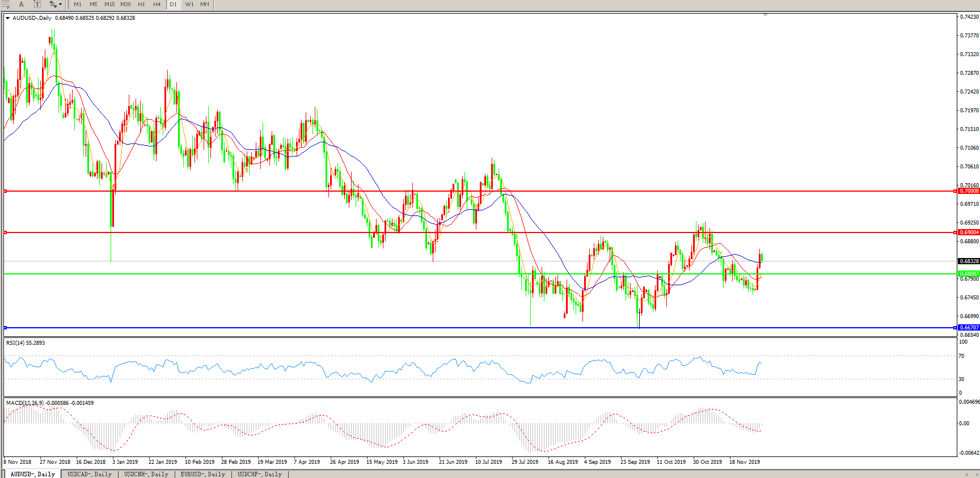Image resolution: width=980 pixels, height=478 pixels.
Task: Switch chart to M1 timeframe
Action: 78,5
